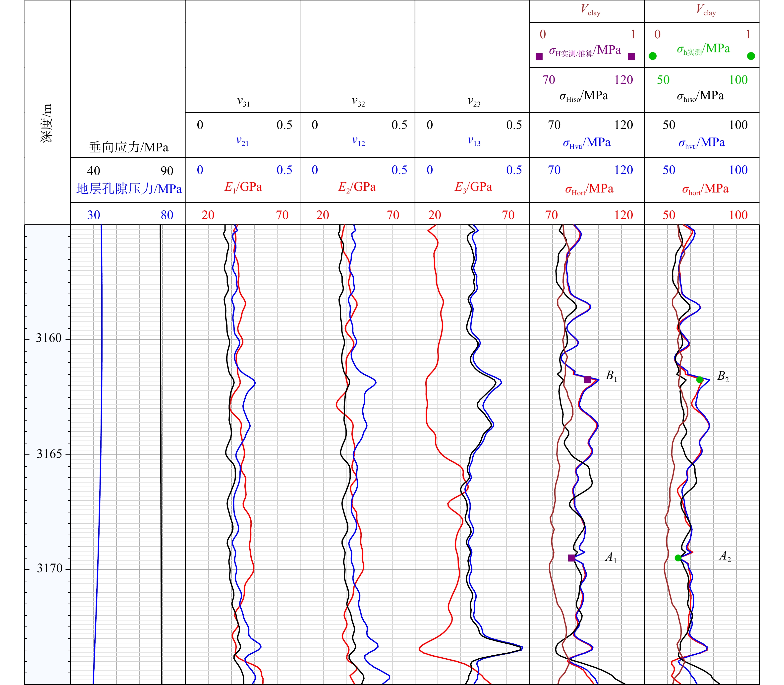Click left purple square in σH legend
The width and height of the screenshot is (784, 685).
pos(540,57)
